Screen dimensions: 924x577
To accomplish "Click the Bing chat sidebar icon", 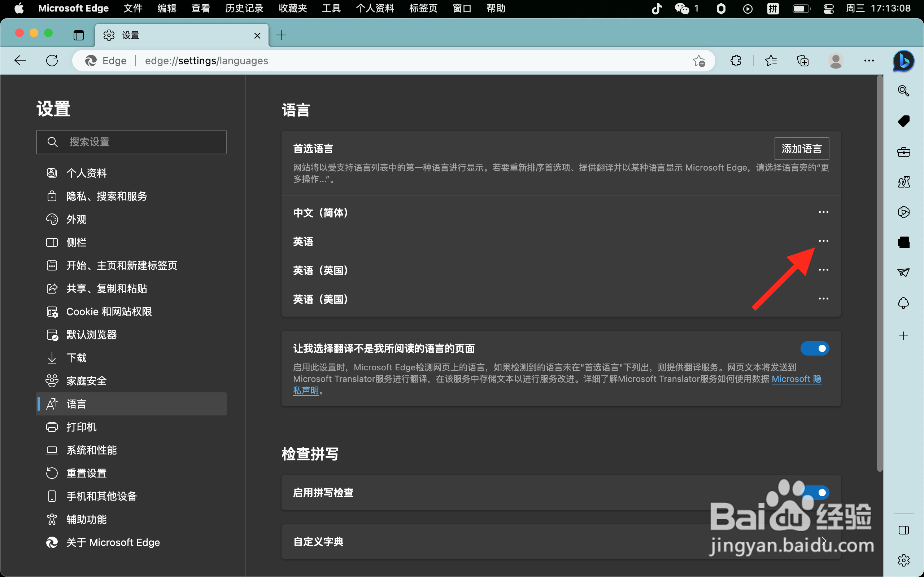I will pos(903,61).
